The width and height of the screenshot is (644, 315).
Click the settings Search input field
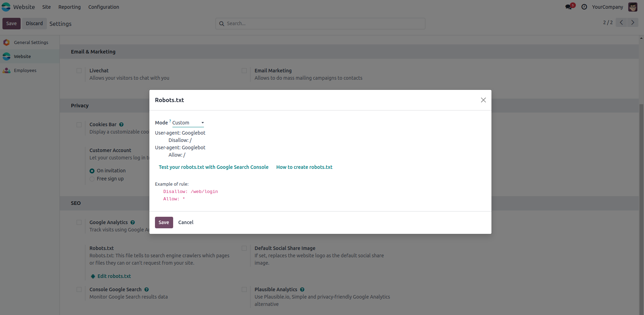tap(320, 23)
